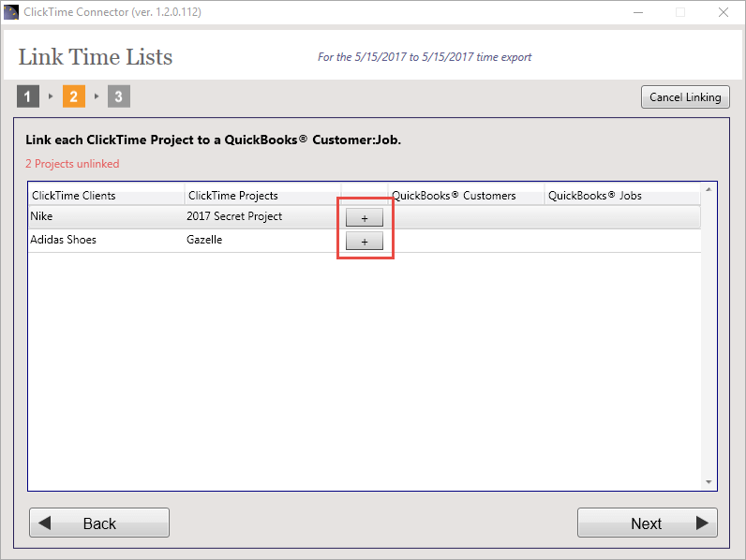
Task: Go back with the Back button
Action: tap(99, 523)
